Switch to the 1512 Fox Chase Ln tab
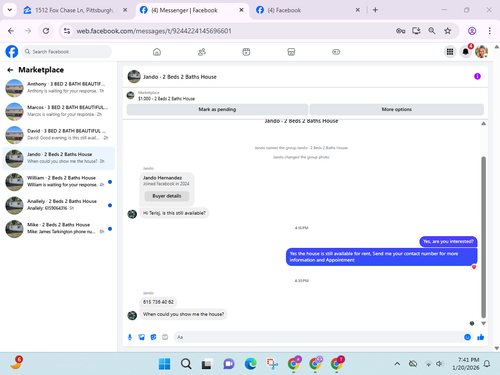Image resolution: width=500 pixels, height=375 pixels. pyautogui.click(x=75, y=10)
